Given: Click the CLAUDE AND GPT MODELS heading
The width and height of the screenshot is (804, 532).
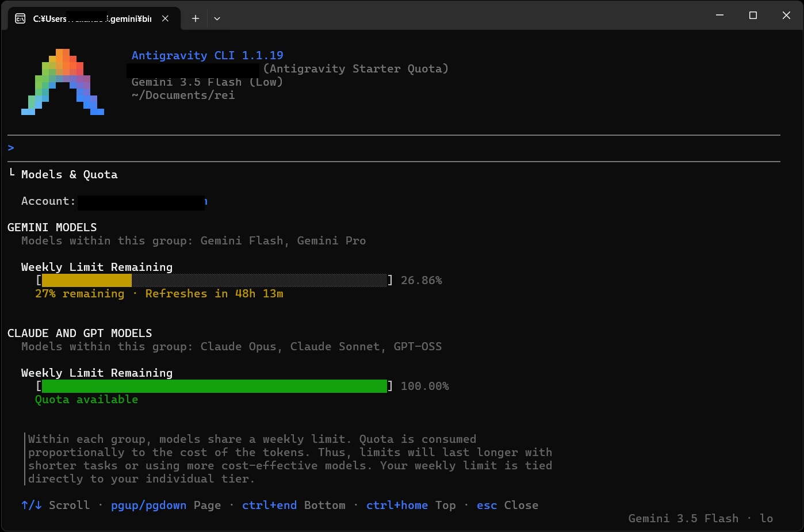Looking at the screenshot, I should point(80,333).
